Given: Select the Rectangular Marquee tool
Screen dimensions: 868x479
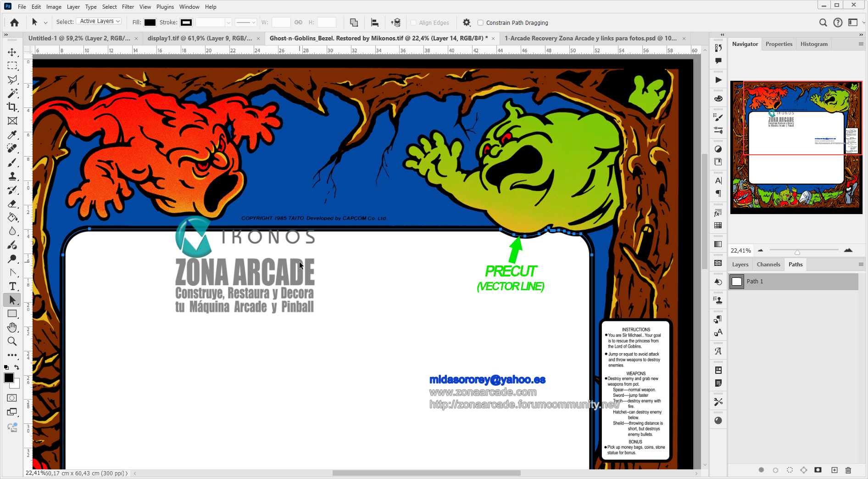Looking at the screenshot, I should point(12,66).
